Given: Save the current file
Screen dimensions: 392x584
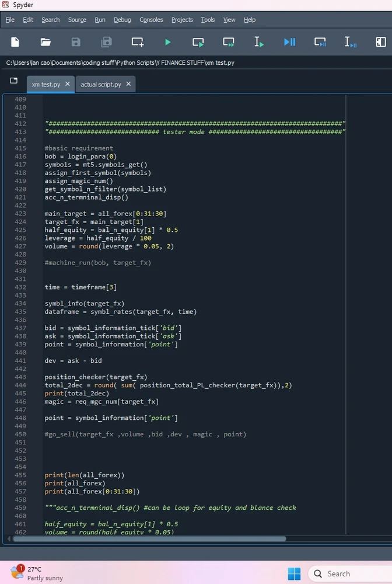Looking at the screenshot, I should pyautogui.click(x=76, y=42).
